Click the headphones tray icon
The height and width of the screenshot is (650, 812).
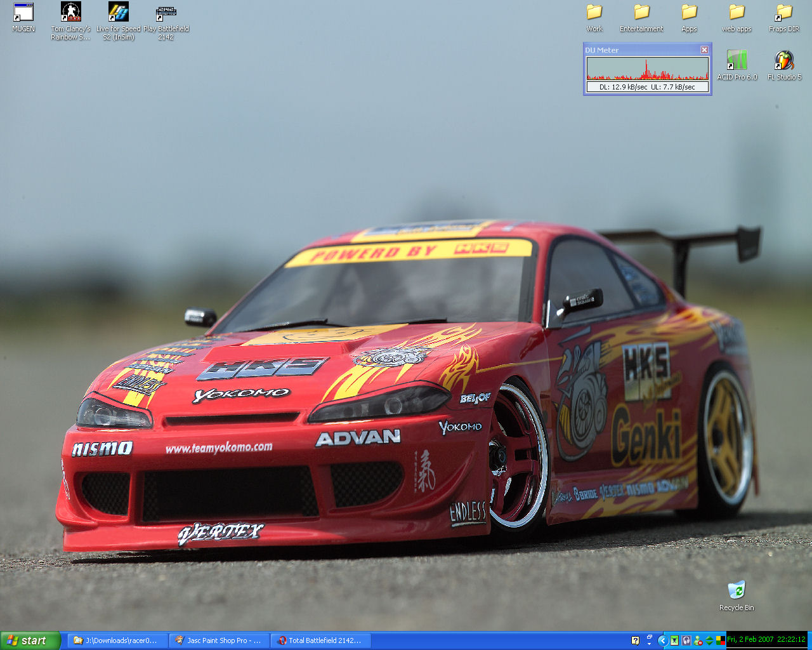point(686,640)
